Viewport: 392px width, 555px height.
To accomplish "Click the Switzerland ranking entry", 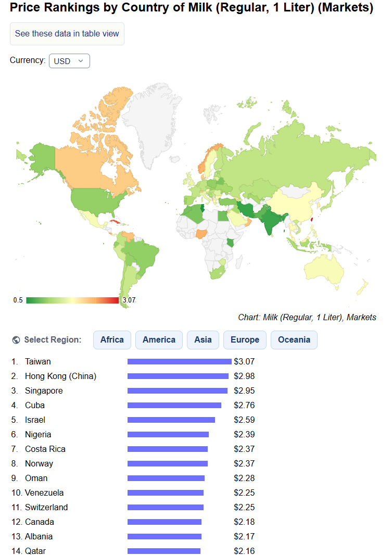I will tap(46, 507).
